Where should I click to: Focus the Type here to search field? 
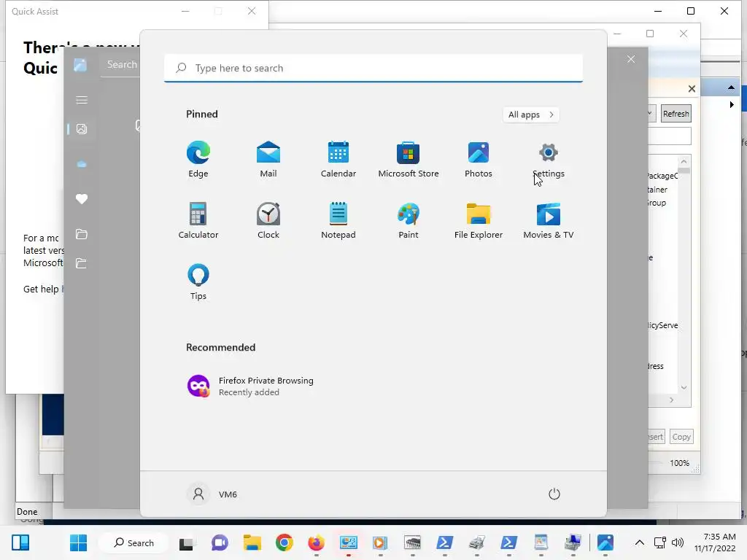373,68
